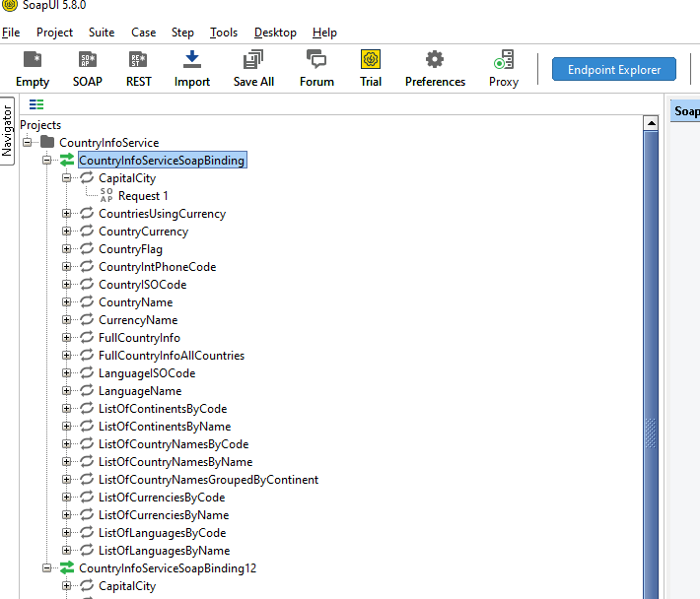Open the Case menu
The width and height of the screenshot is (700, 599).
coord(143,33)
